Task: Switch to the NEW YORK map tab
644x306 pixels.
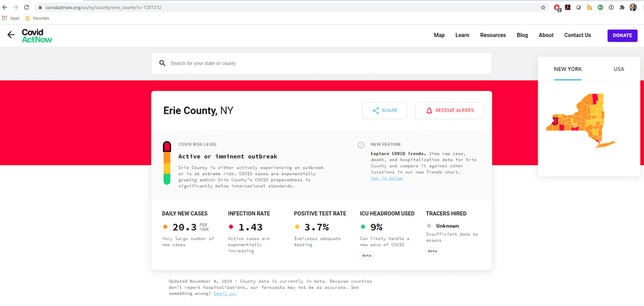Action: click(x=568, y=69)
